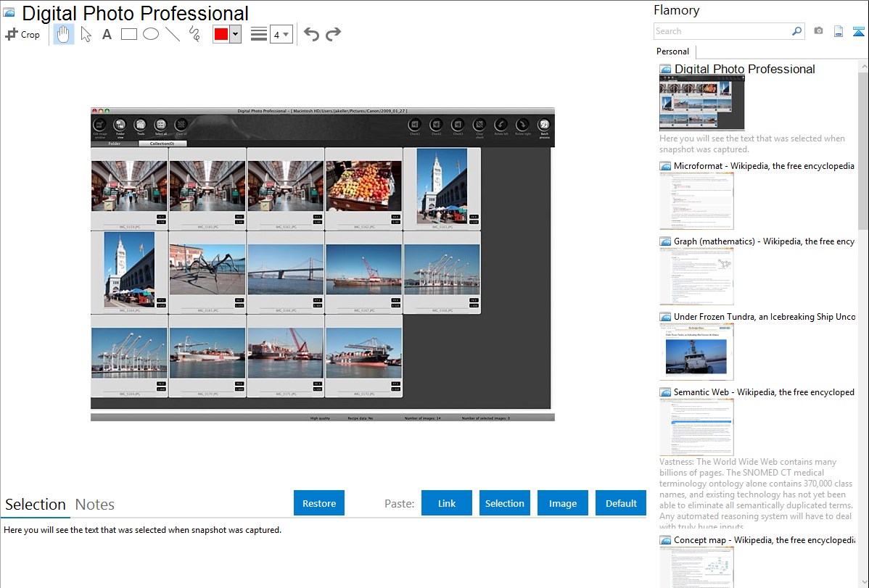
Task: Pick the ellipse drawing tool
Action: [x=151, y=34]
